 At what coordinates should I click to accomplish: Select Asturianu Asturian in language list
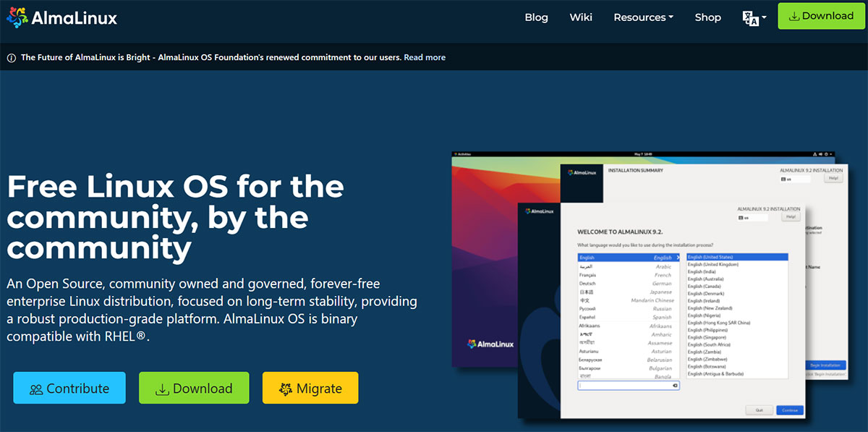pos(629,351)
